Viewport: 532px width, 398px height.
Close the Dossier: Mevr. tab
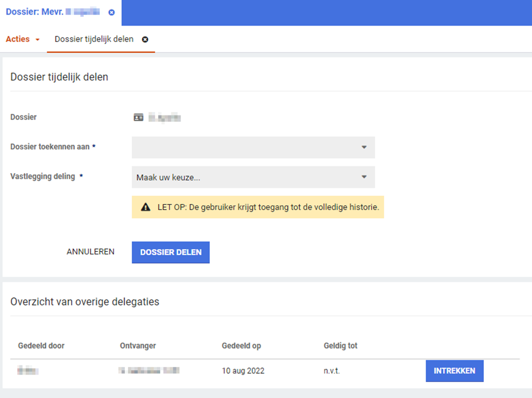[111, 12]
